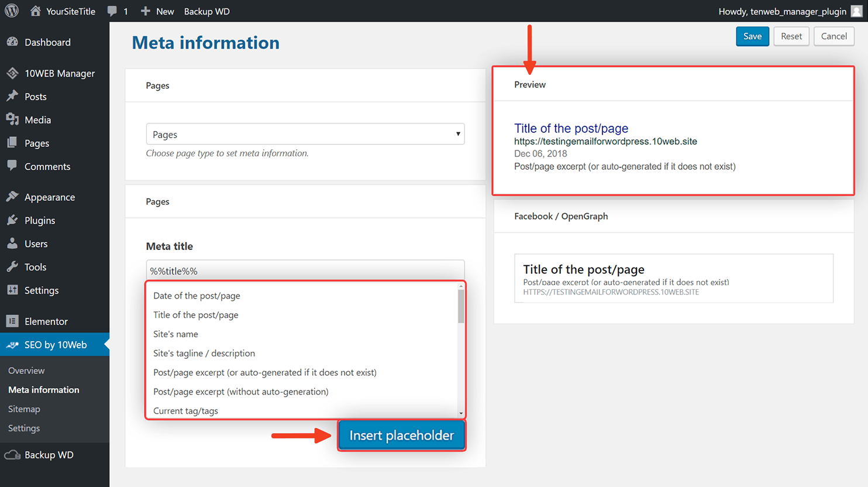
Task: Click the Reset button
Action: point(791,36)
